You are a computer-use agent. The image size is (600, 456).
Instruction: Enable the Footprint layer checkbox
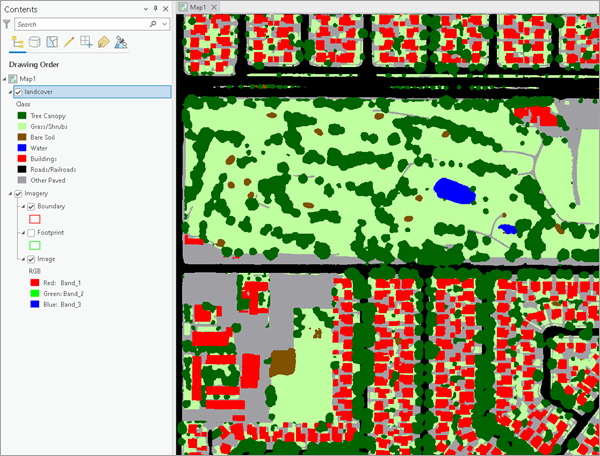click(31, 232)
